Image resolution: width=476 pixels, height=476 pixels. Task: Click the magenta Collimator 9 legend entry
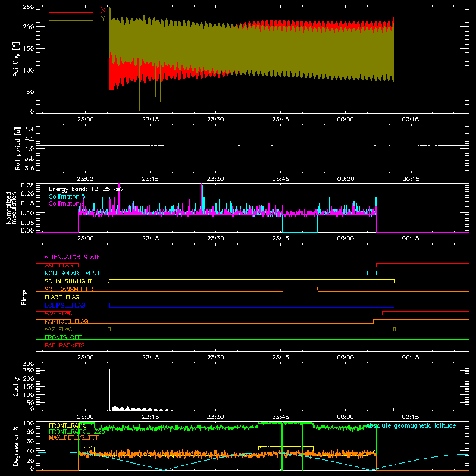67,203
